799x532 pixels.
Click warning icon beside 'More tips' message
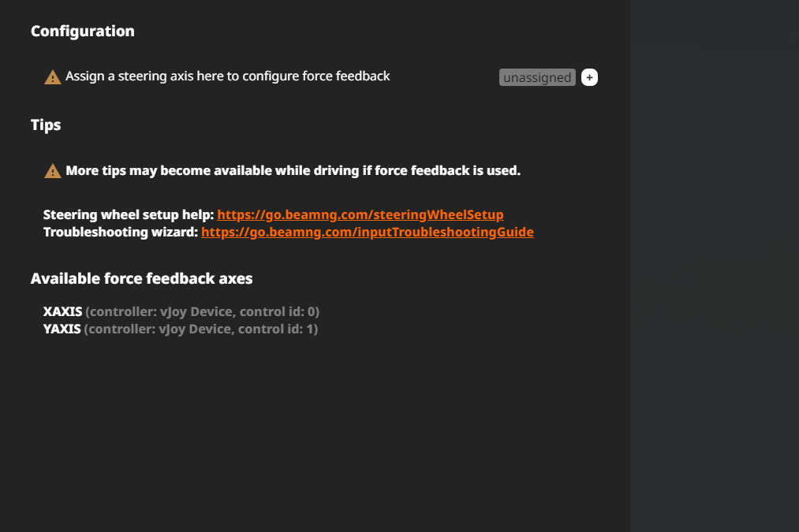[x=53, y=171]
